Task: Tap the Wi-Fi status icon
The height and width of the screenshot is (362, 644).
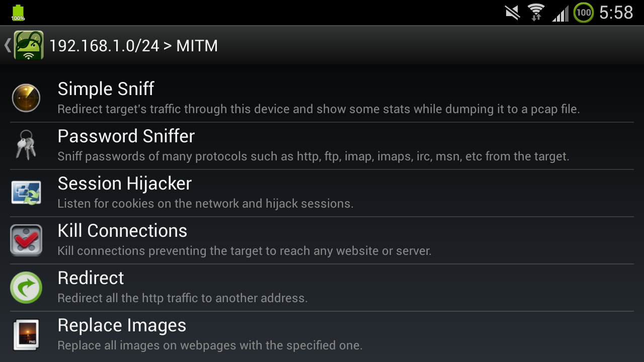Action: click(536, 12)
